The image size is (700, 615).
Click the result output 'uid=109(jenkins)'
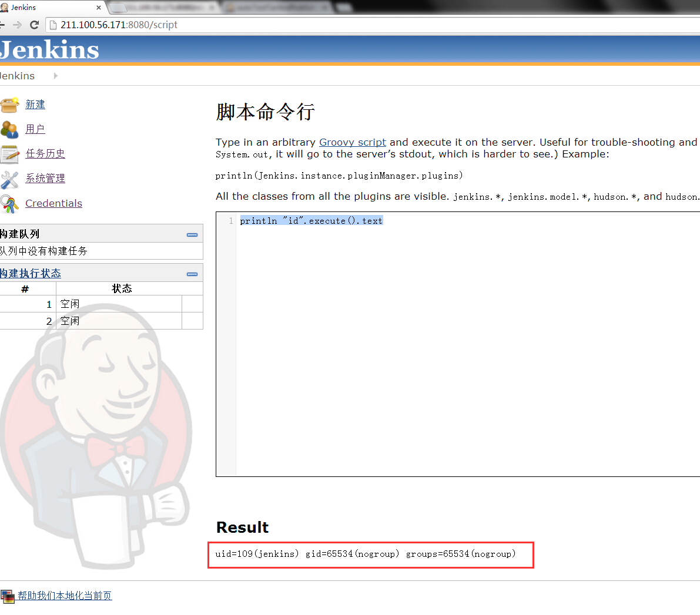coord(257,554)
